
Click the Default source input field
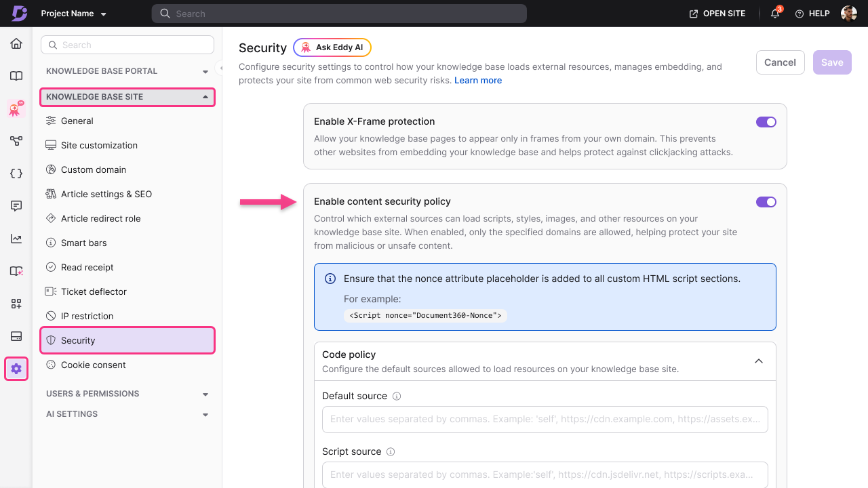pyautogui.click(x=545, y=420)
